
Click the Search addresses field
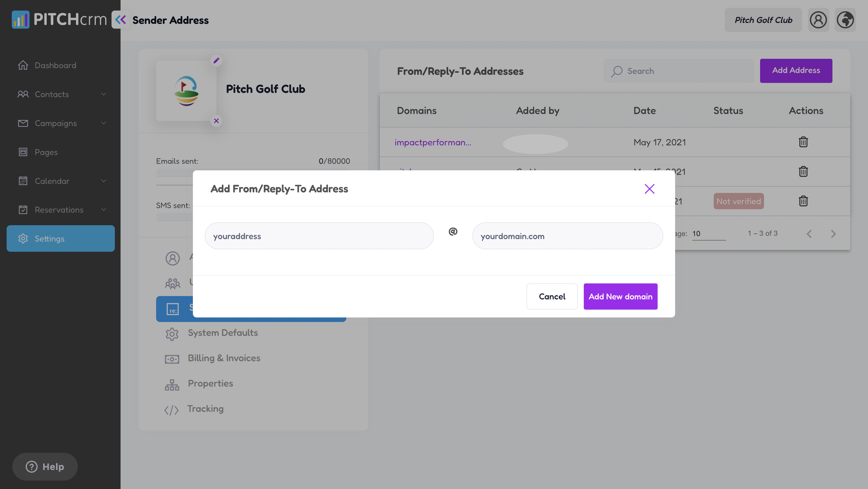679,71
